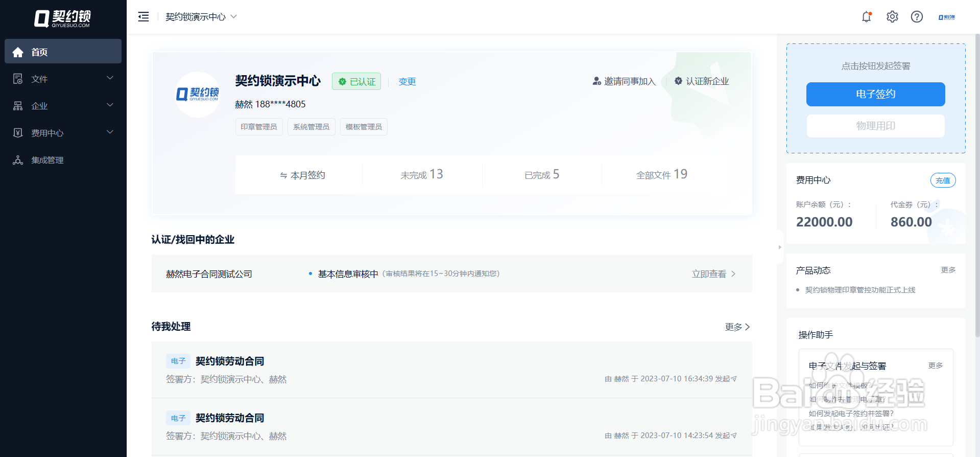
Task: Click the 如何发起电子签约并签署? help link
Action: 851,414
